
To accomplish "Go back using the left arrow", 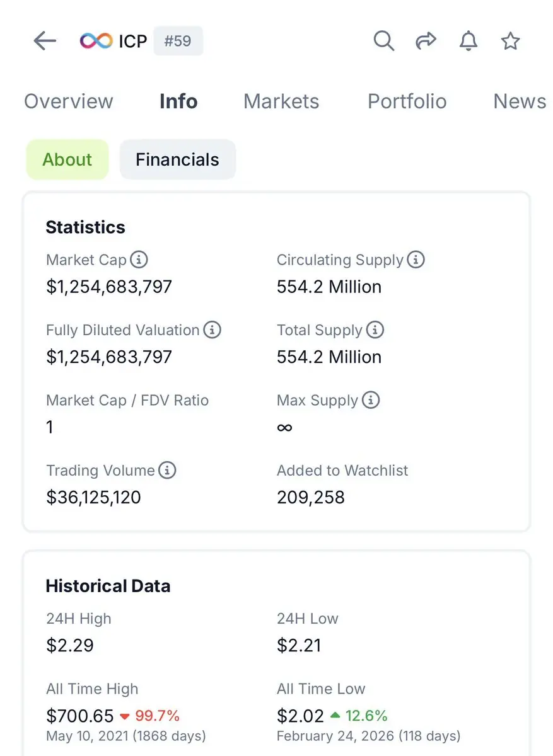I will point(45,42).
